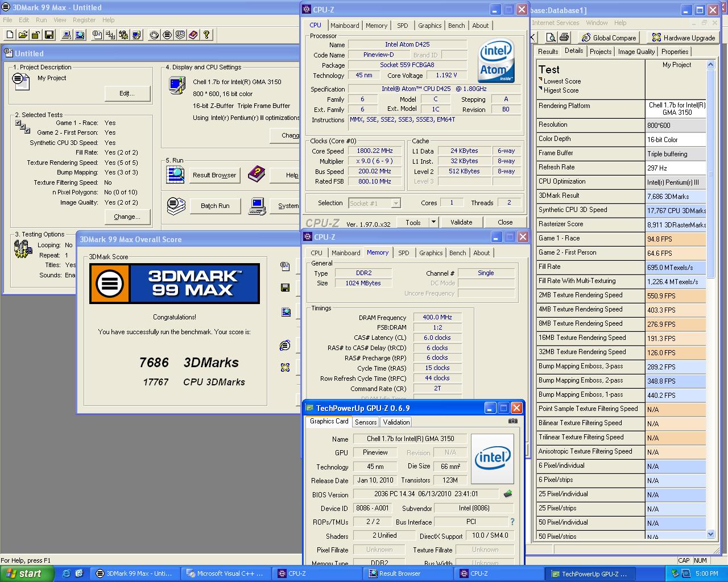728x582 pixels.
Task: Click the Result Browser button
Action: [214, 175]
